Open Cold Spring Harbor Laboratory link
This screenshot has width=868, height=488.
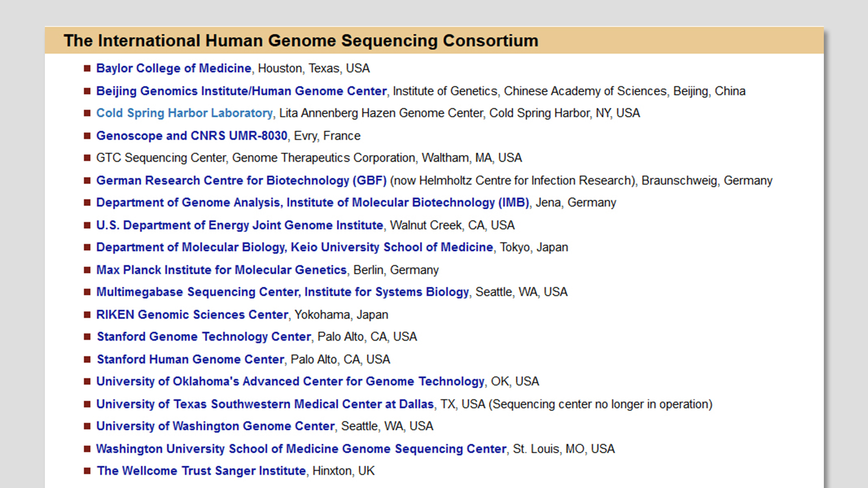point(184,113)
